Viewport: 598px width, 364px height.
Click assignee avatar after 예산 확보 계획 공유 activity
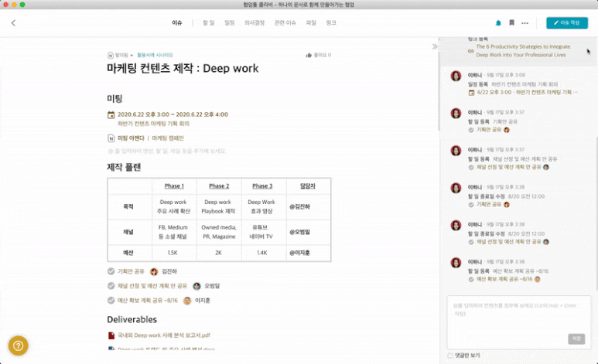tap(538, 280)
